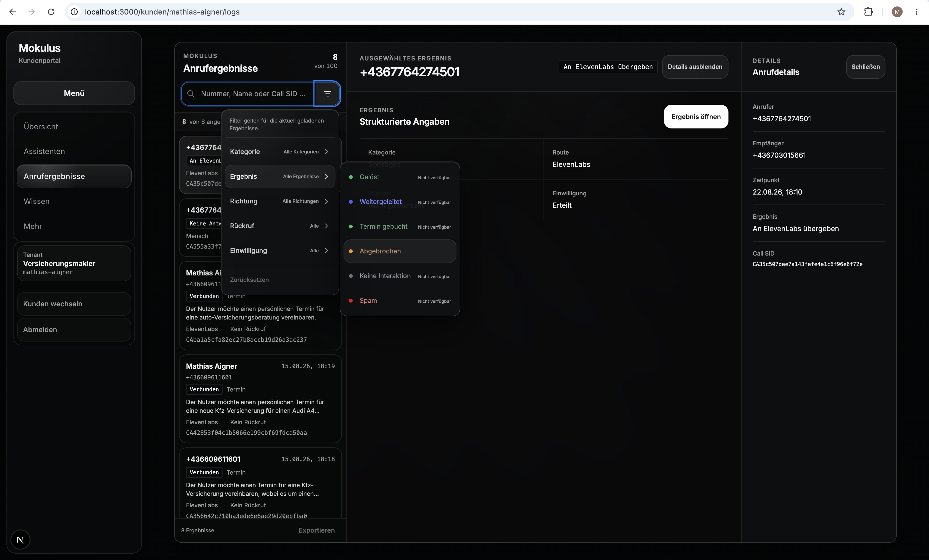Click the browser forward arrow
The height and width of the screenshot is (560, 929).
pos(32,12)
